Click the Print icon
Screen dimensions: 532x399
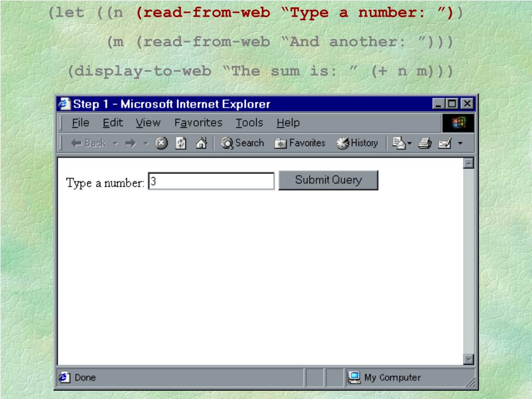point(425,143)
